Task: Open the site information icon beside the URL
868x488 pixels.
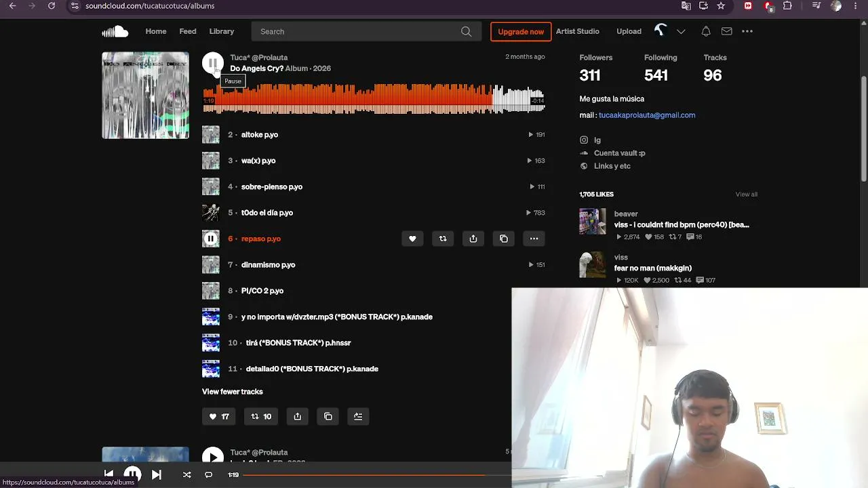Action: click(75, 6)
